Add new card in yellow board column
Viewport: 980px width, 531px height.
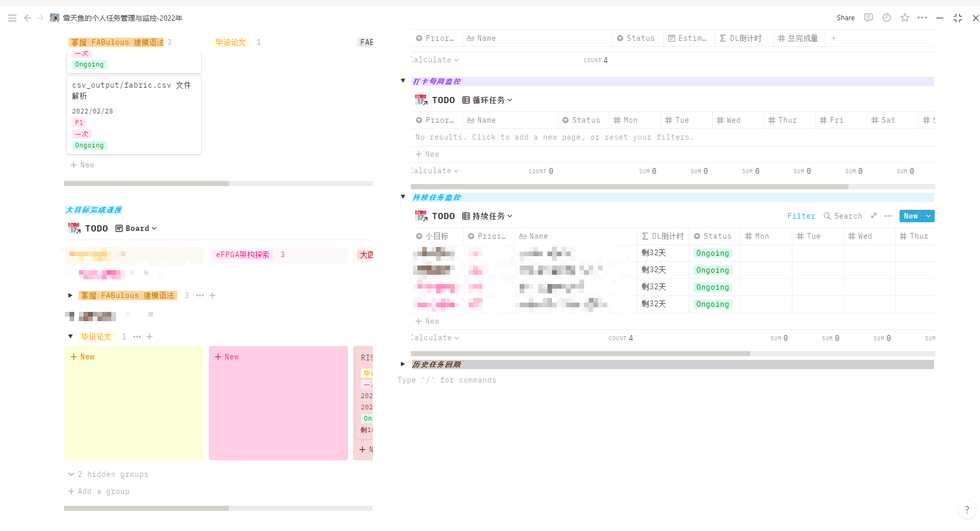click(x=82, y=357)
